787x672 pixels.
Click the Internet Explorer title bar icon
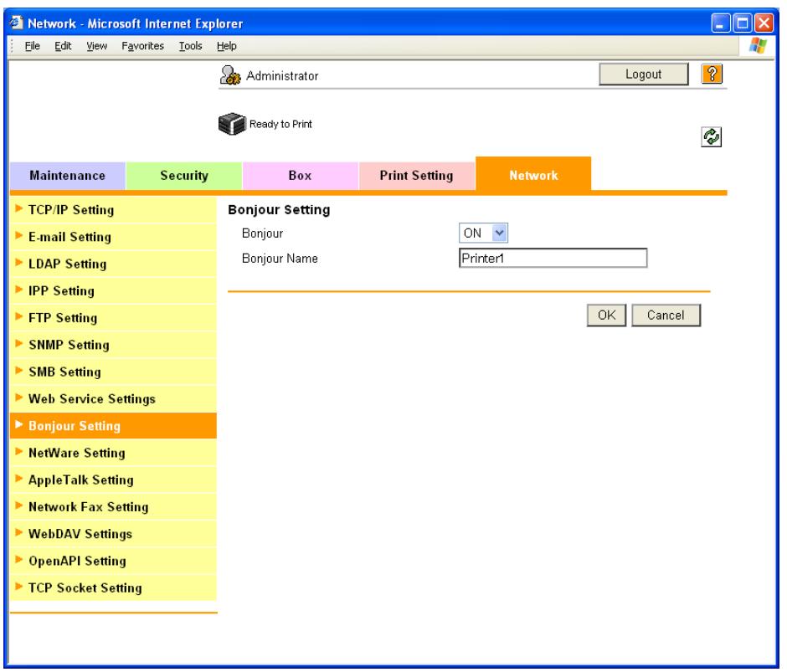[17, 23]
